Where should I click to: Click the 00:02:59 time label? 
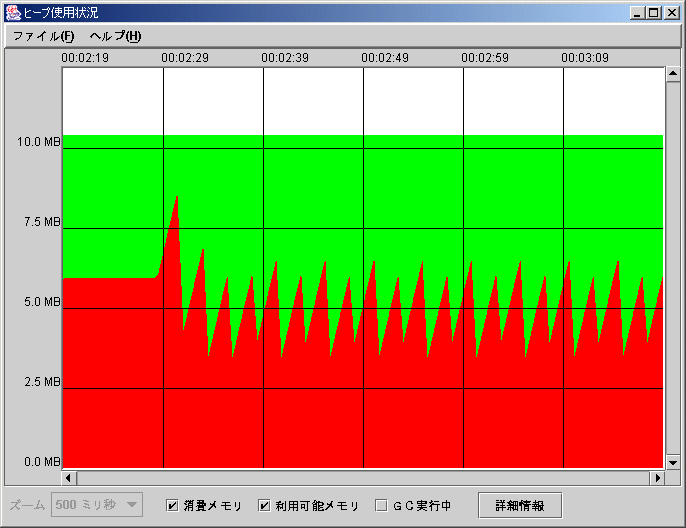tap(485, 58)
